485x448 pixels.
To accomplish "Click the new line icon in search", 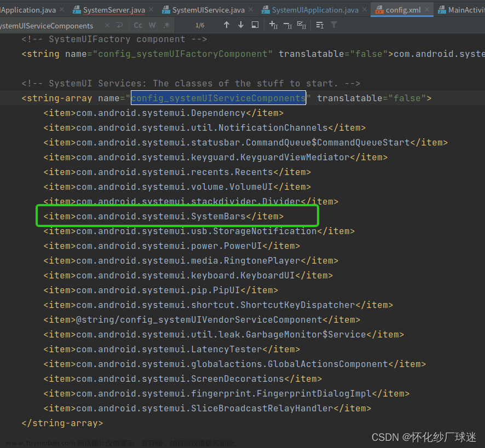I will 119,25.
